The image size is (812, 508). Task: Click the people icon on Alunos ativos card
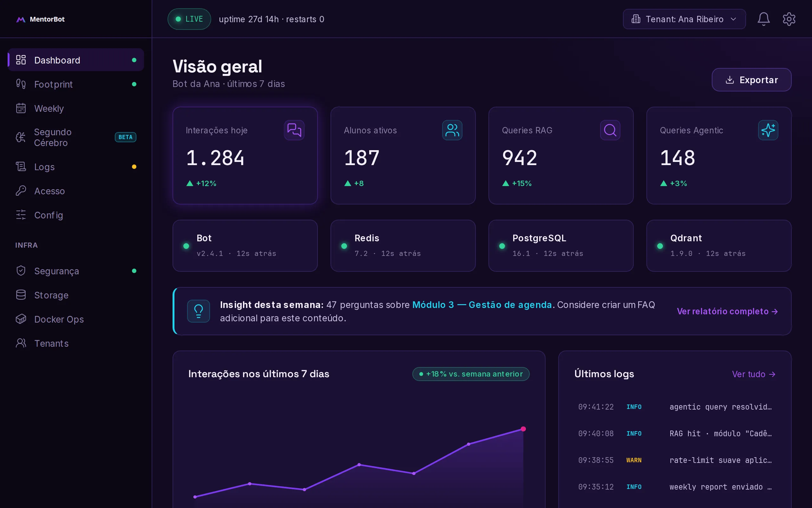click(x=452, y=130)
